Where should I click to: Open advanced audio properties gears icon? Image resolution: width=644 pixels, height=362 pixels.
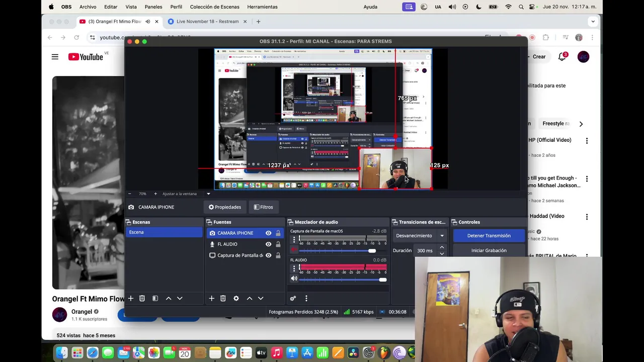[293, 299]
